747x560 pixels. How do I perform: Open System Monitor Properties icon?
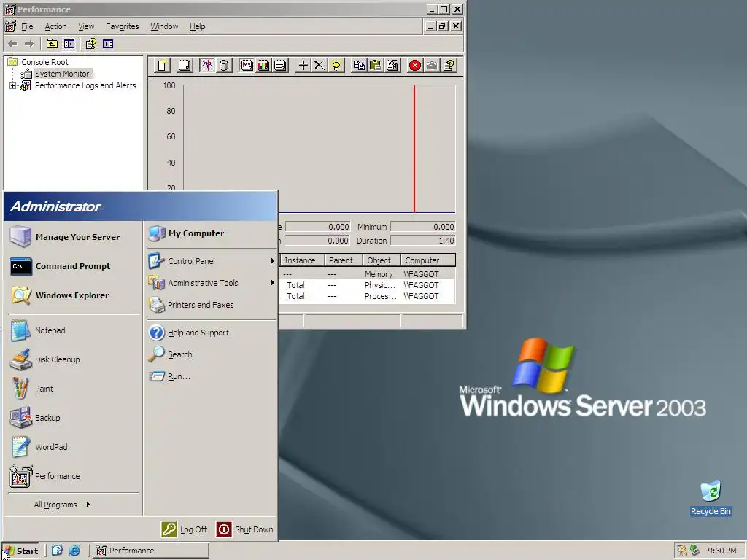click(392, 65)
